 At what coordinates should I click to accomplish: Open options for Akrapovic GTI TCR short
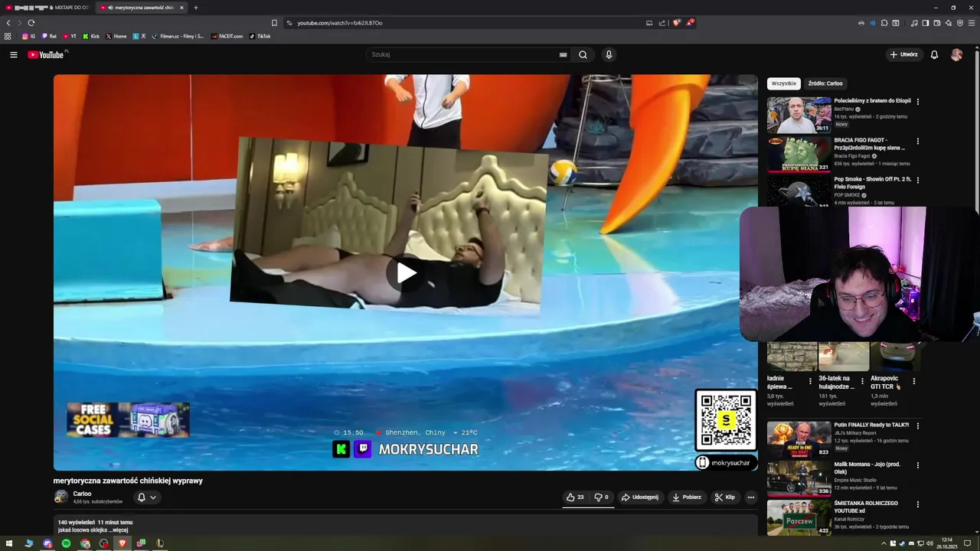click(913, 381)
